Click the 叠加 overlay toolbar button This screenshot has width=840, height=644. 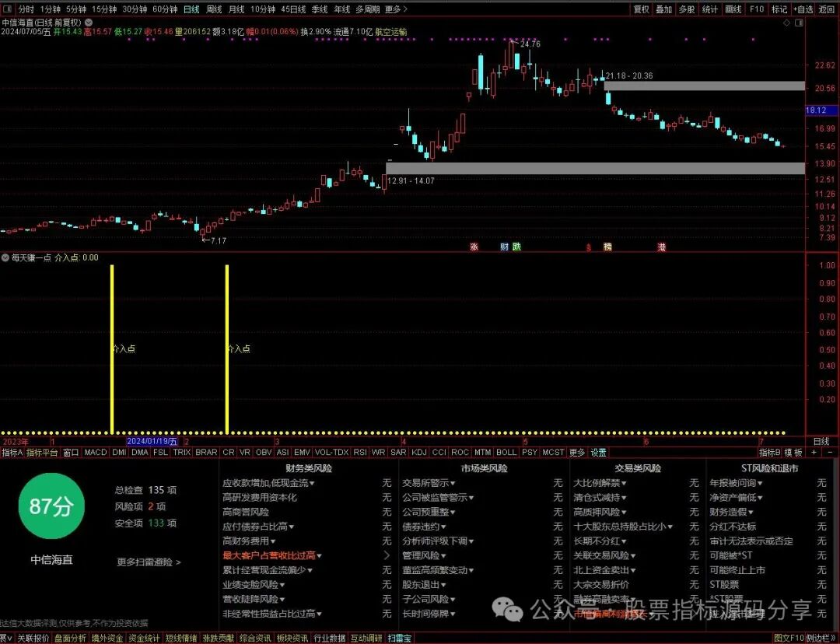click(x=663, y=9)
